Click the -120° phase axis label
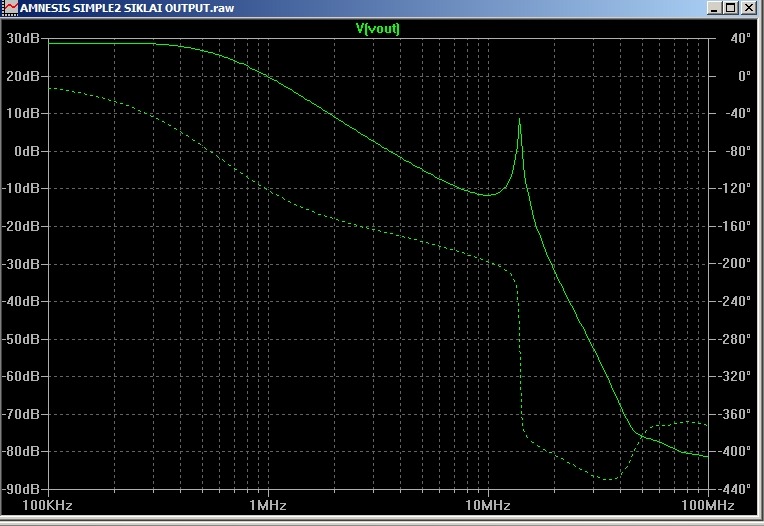The image size is (764, 526). 735,188
